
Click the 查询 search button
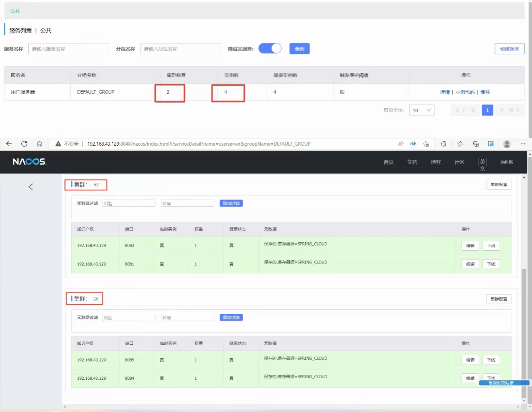click(299, 49)
